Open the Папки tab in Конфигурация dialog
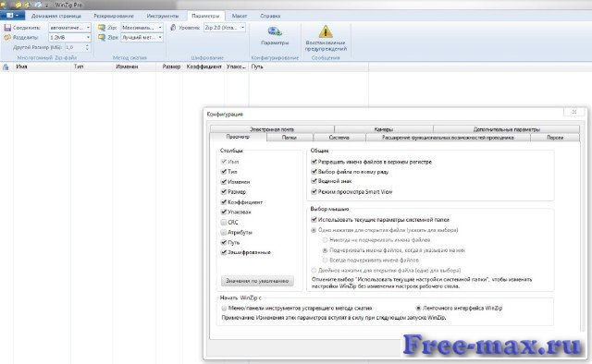592x364 pixels. 290,138
